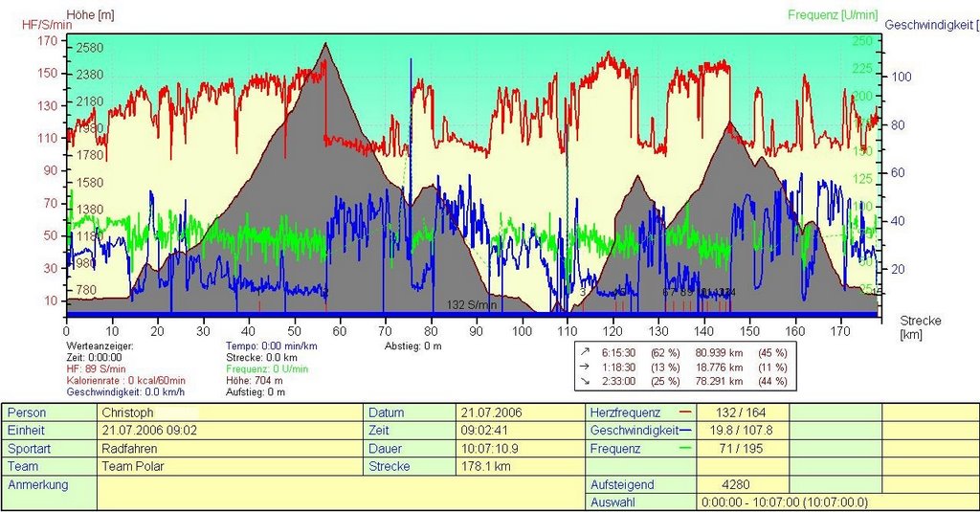This screenshot has width=980, height=512.
Task: Select the speed value '19.8 / 107.8'
Action: click(742, 430)
